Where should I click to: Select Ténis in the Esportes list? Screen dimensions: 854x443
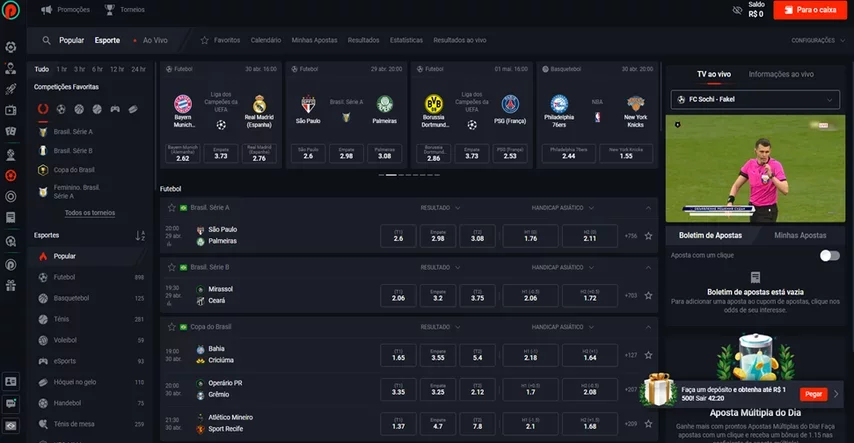(90, 319)
